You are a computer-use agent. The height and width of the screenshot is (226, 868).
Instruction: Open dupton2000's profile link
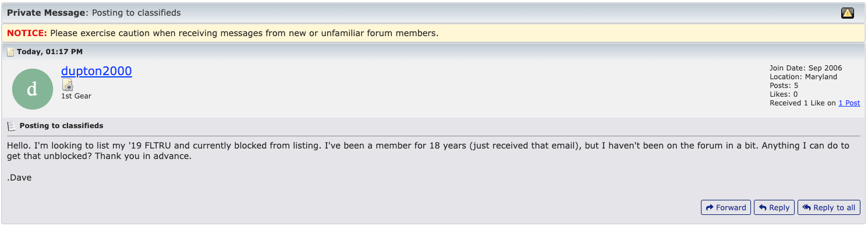point(97,71)
